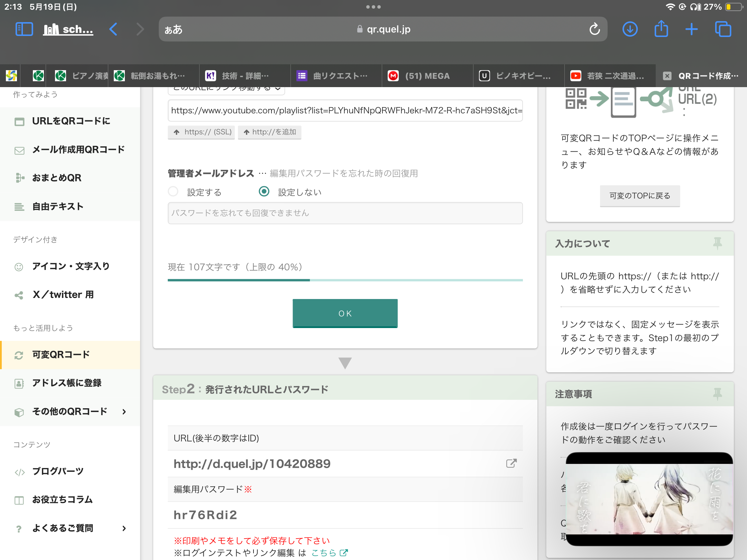
Task: Tap the YouTube playlist URL field
Action: coord(345,111)
